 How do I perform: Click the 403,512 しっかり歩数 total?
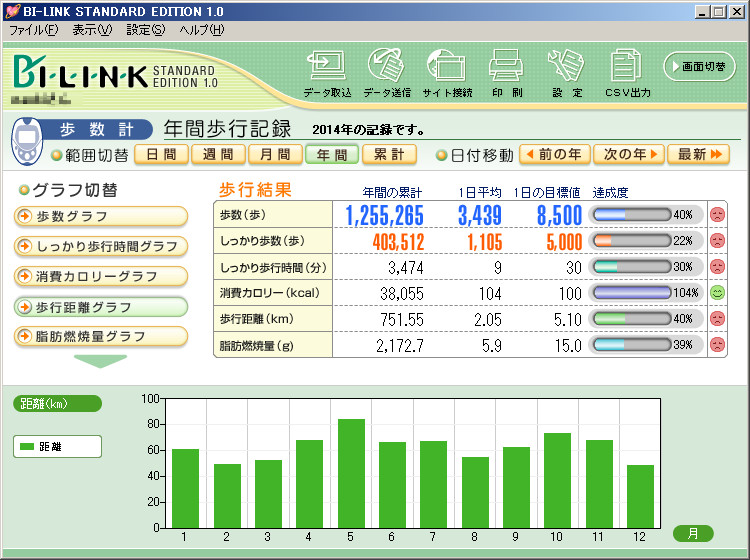[x=398, y=242]
